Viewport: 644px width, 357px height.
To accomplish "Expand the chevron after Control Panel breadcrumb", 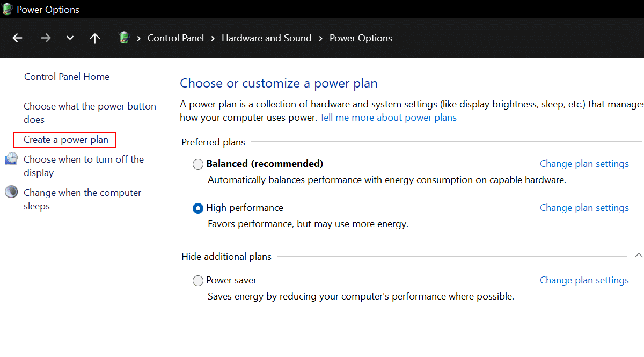I will (213, 38).
